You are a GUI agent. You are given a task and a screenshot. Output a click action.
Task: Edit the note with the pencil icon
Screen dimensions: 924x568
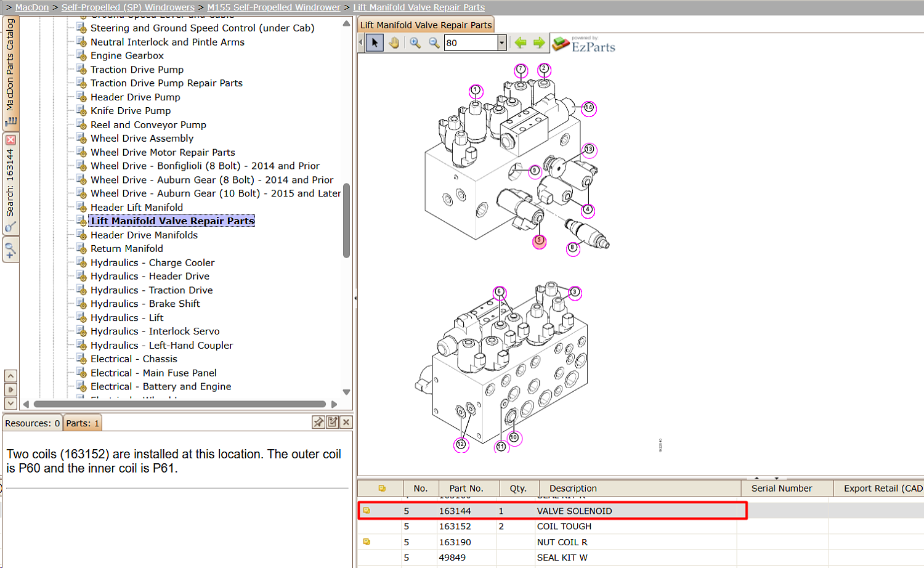tap(333, 422)
